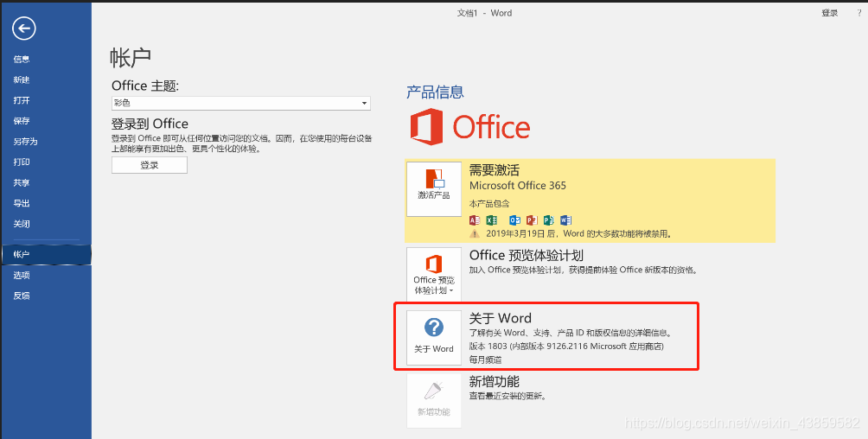Click the PowerPoint app icon
Image resolution: width=868 pixels, height=439 pixels.
[532, 219]
